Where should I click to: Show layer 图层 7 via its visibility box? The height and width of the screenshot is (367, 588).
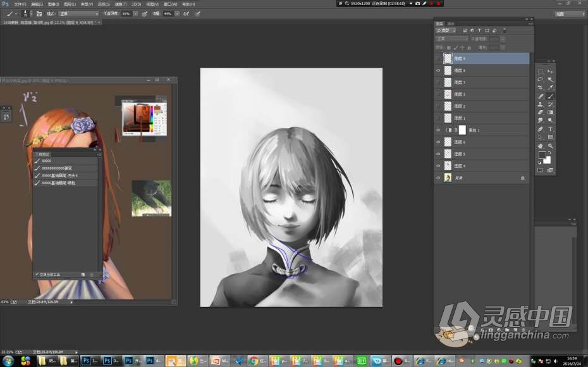(438, 82)
